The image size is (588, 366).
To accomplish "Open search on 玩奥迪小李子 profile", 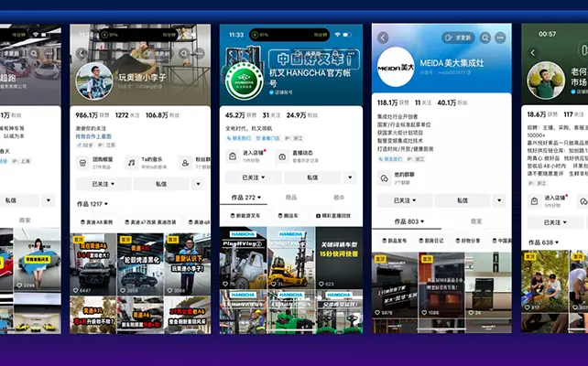I will 184,54.
